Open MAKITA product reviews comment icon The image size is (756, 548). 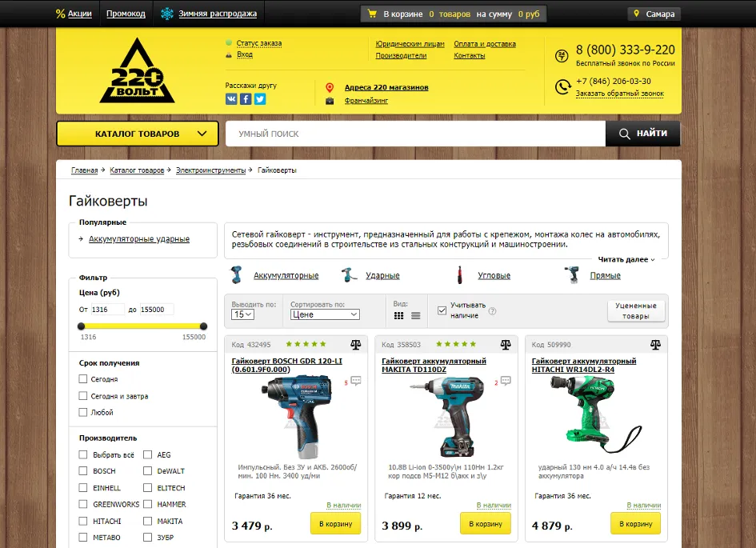point(506,381)
